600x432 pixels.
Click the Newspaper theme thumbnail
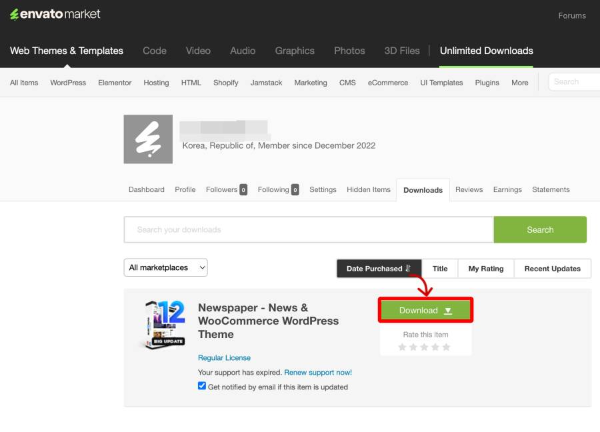(165, 324)
